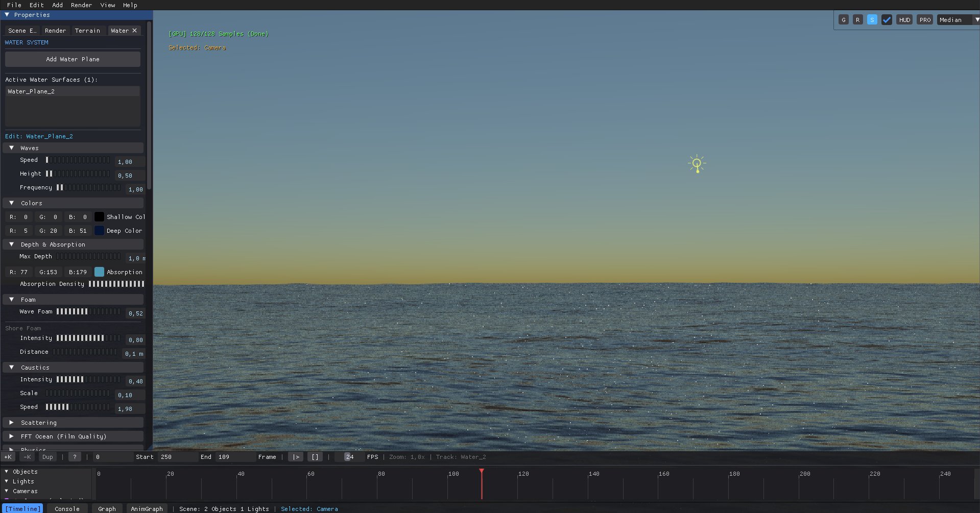Expand the FFT Ocean (Film Quality) section
The height and width of the screenshot is (513, 980).
pyautogui.click(x=63, y=436)
